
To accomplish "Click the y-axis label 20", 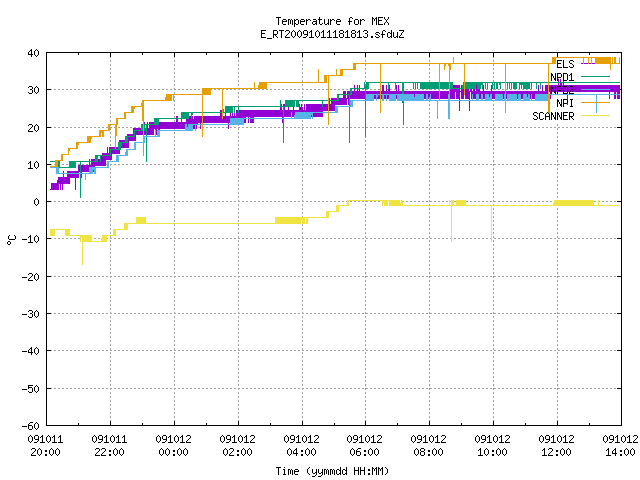I will click(x=33, y=128).
